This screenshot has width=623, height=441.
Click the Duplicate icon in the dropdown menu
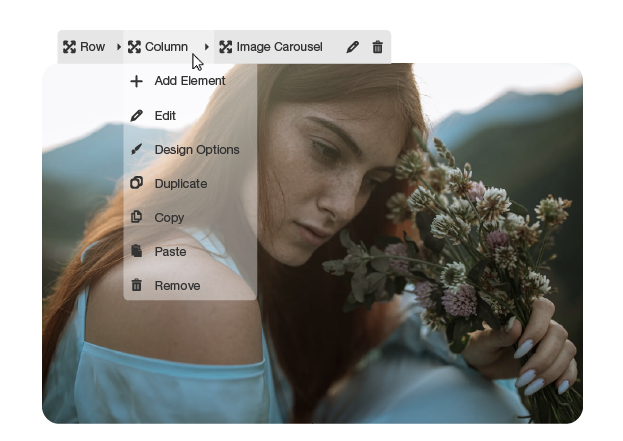click(x=137, y=184)
